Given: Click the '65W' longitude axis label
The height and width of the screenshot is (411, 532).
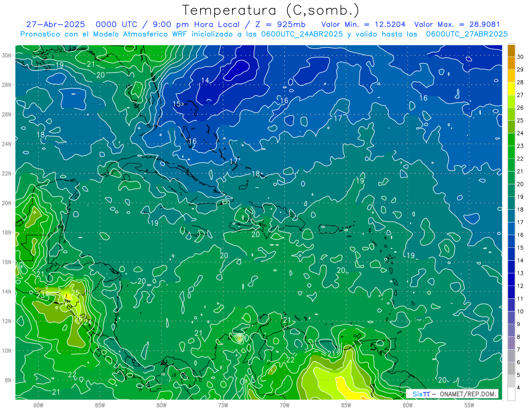Looking at the screenshot, I should 346,405.
